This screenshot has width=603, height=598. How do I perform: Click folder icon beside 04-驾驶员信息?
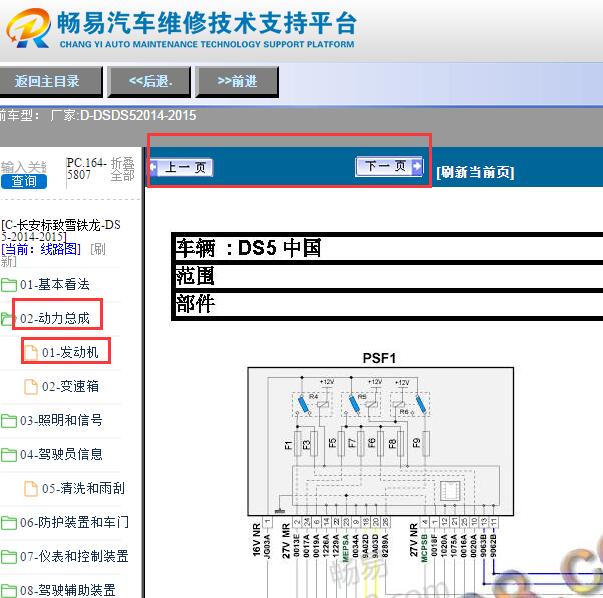tap(8, 455)
